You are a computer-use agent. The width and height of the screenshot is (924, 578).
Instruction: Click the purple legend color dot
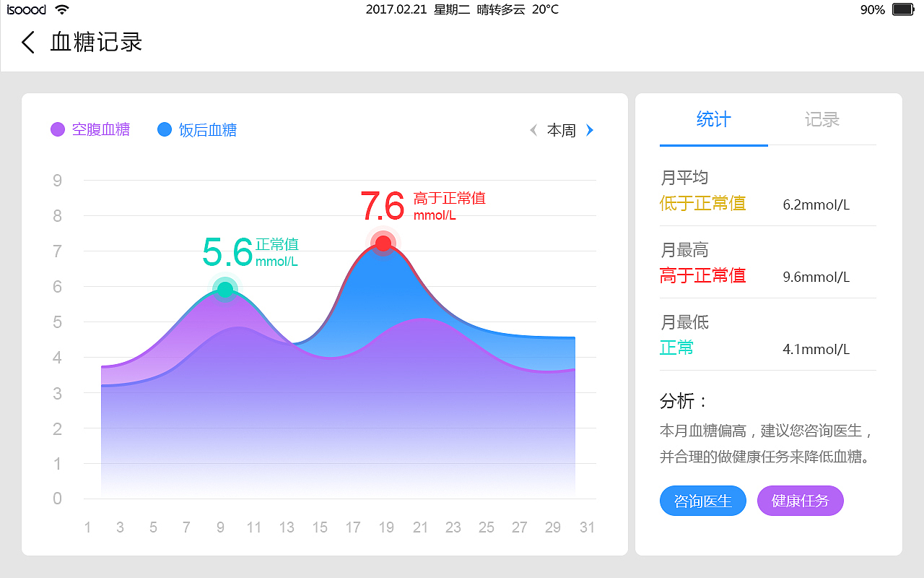(x=58, y=129)
